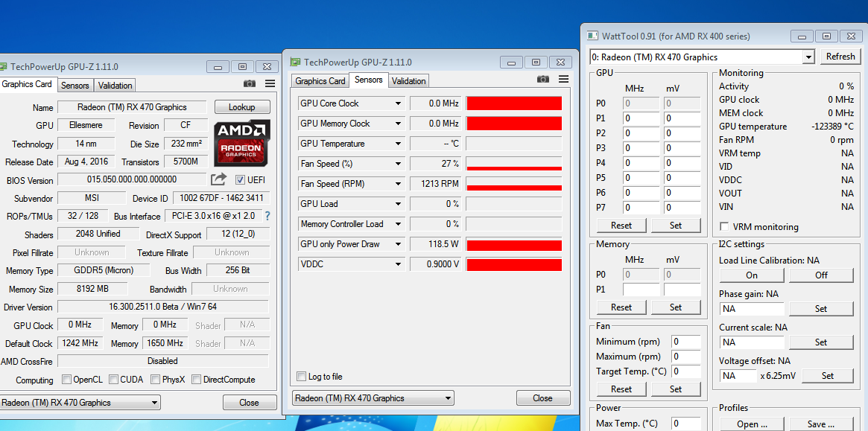Switch to the Sensors tab in the GPU-Z card details window
This screenshot has height=431, width=868.
(x=75, y=85)
